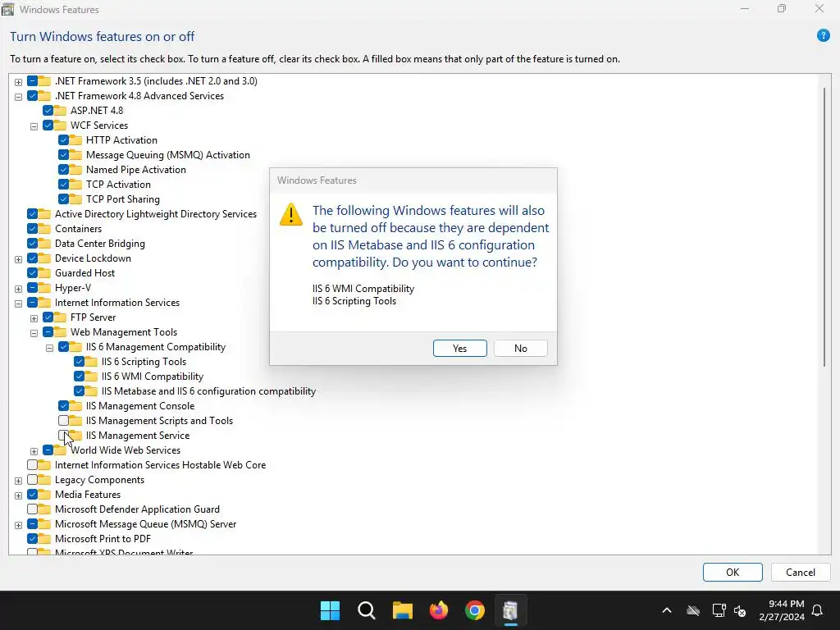Viewport: 840px width, 630px height.
Task: Select Microsoft Message Queue (MSMQ) Server label
Action: coord(145,524)
